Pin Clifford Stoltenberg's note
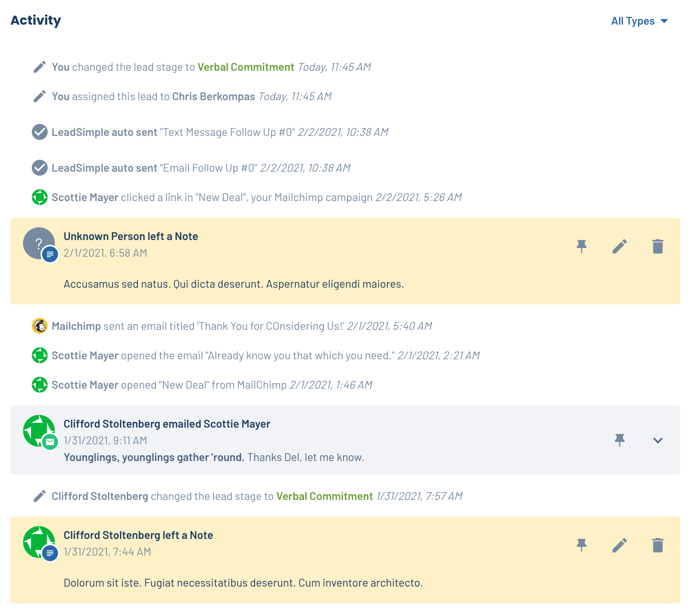Viewport: 700px width, 612px height. [582, 545]
